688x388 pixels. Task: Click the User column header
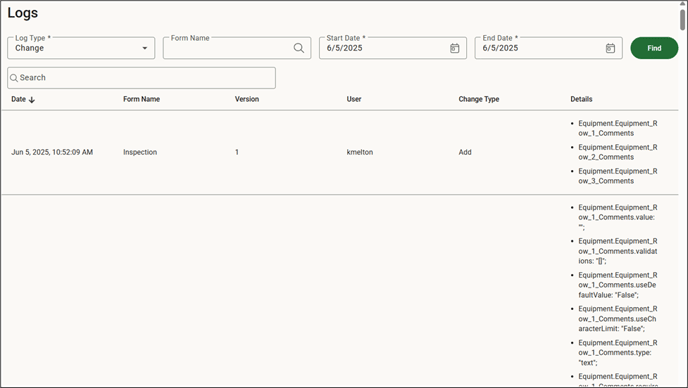pyautogui.click(x=354, y=99)
